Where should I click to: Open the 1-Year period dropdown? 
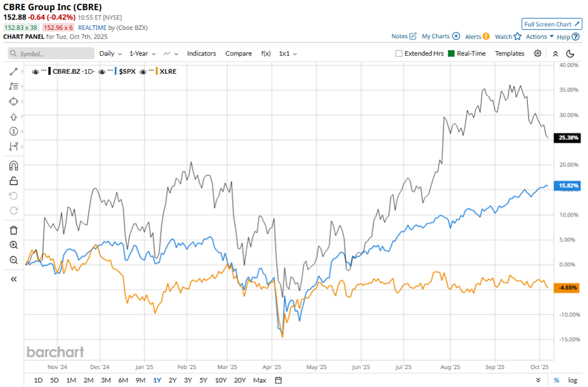tap(143, 54)
